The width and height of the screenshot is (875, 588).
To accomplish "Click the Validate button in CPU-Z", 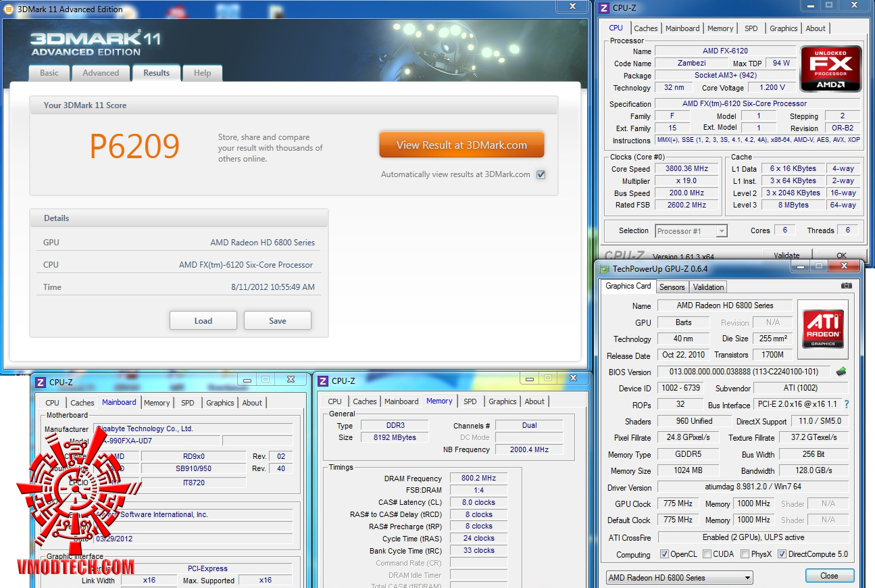I will coord(786,255).
